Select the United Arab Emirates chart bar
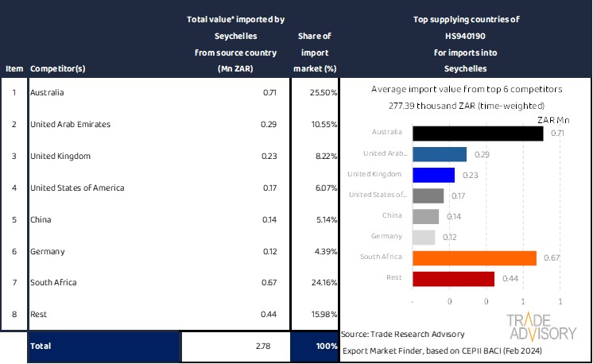 (x=440, y=153)
